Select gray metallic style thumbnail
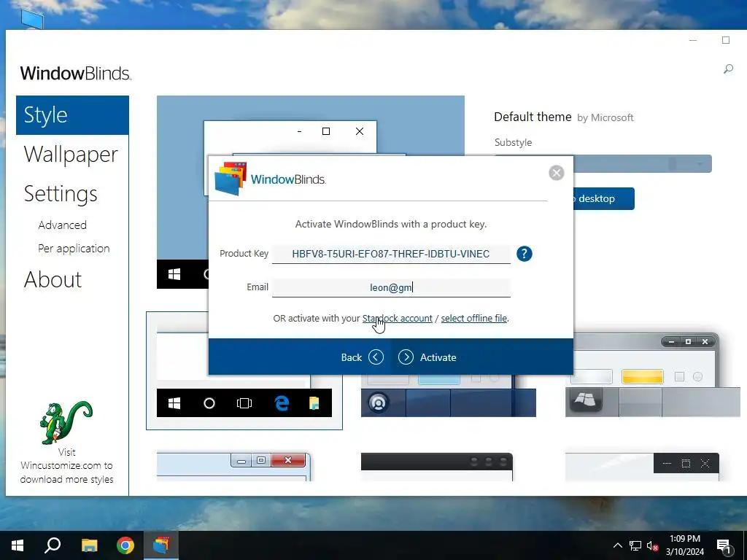Image resolution: width=747 pixels, height=560 pixels. point(653,375)
